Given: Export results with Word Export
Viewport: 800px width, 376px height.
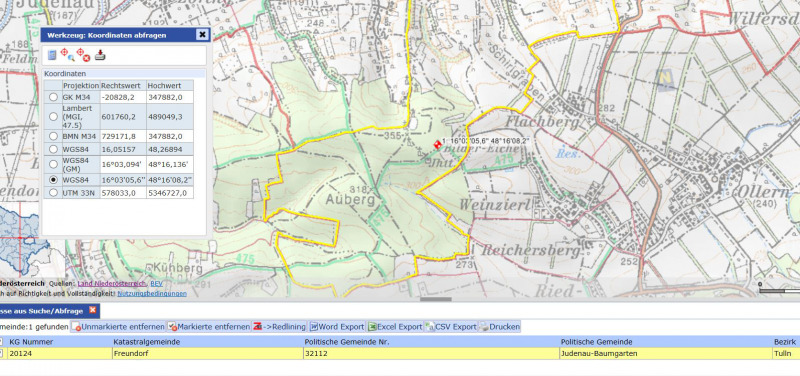Looking at the screenshot, I should click(337, 327).
